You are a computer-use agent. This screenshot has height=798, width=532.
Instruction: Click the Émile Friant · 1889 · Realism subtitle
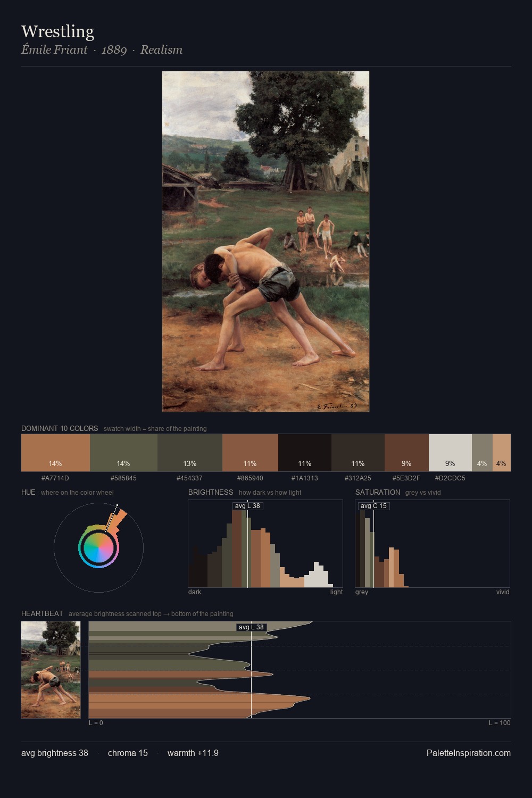(102, 49)
